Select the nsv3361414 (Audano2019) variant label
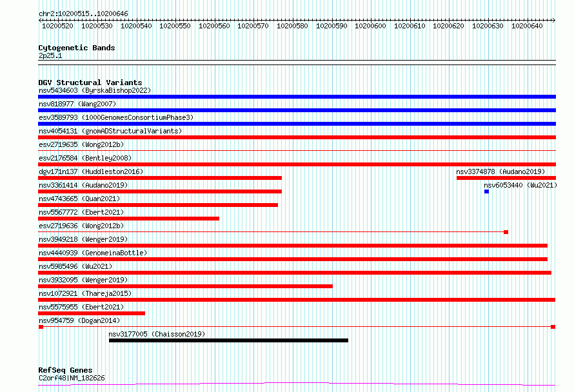 click(83, 185)
